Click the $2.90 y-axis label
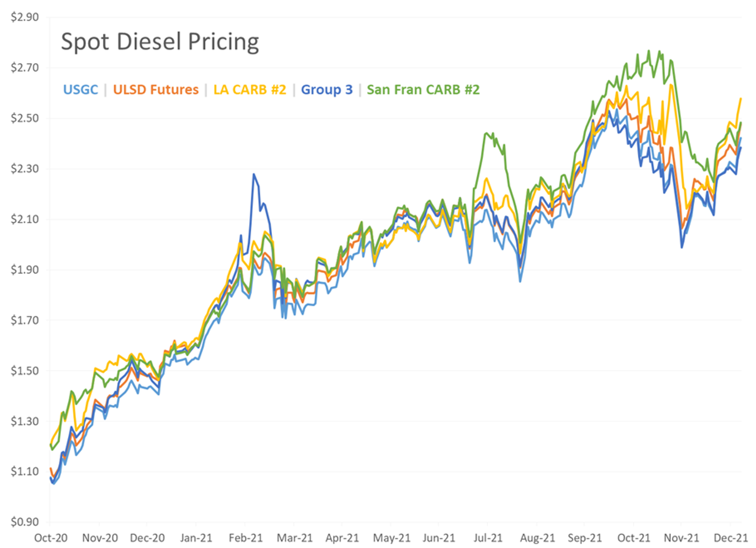Image resolution: width=756 pixels, height=548 pixels. 25,17
